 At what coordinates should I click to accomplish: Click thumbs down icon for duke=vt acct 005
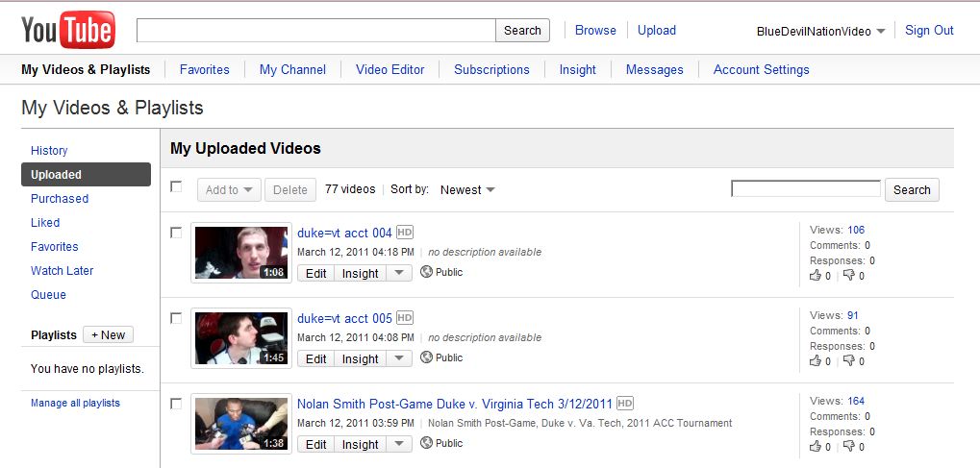pos(848,361)
